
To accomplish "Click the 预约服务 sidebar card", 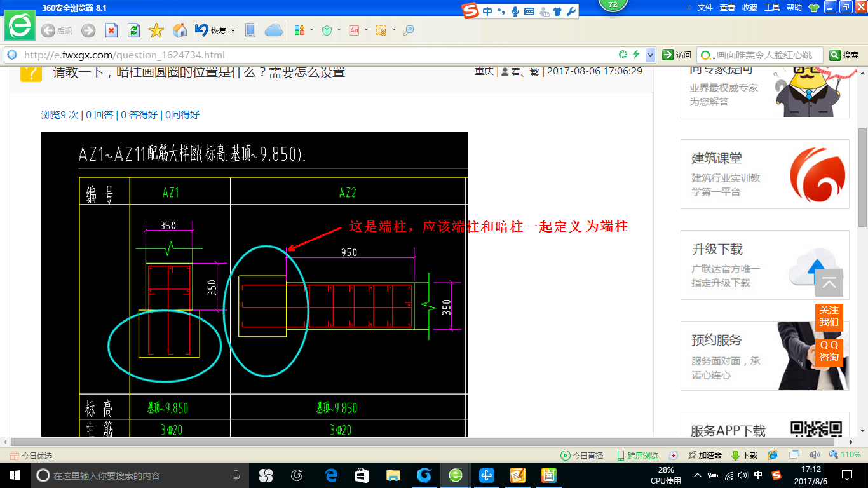I will point(765,356).
